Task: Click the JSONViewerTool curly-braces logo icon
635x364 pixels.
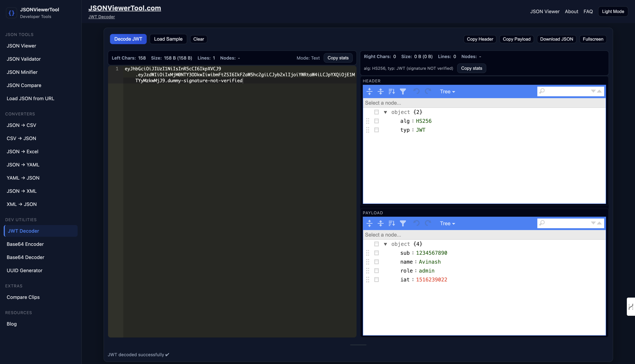Action: point(12,13)
